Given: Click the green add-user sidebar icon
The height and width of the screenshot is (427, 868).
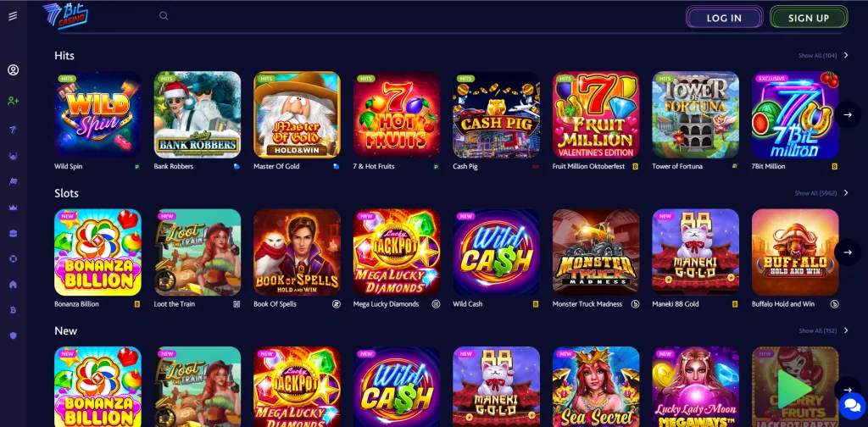Looking at the screenshot, I should pyautogui.click(x=14, y=101).
